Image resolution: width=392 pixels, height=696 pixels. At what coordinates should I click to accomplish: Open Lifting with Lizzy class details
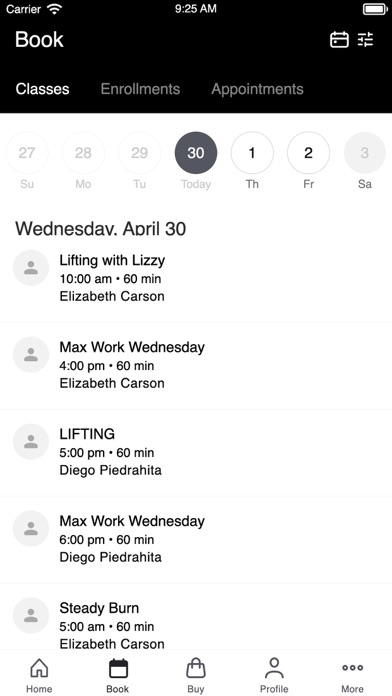point(196,278)
